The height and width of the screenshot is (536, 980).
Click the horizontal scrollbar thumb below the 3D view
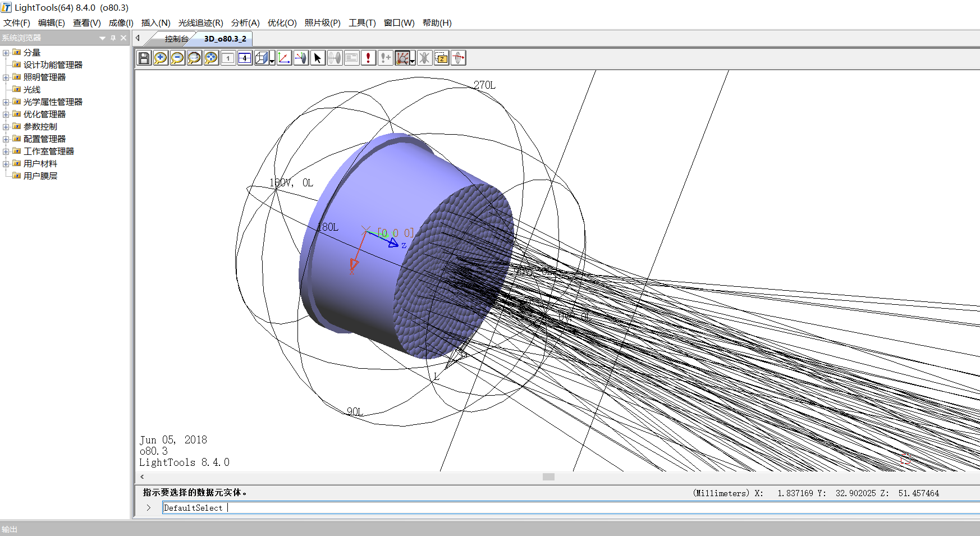tap(548, 477)
